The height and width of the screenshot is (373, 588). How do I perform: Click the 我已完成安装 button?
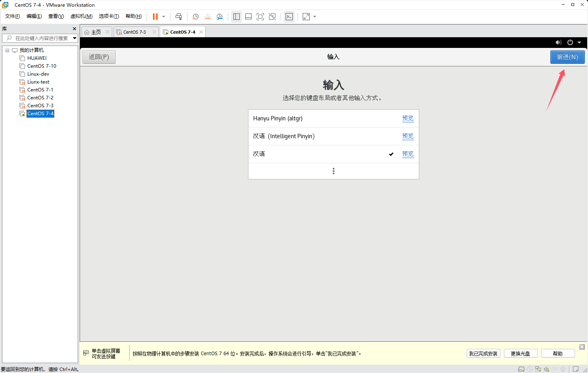point(483,354)
